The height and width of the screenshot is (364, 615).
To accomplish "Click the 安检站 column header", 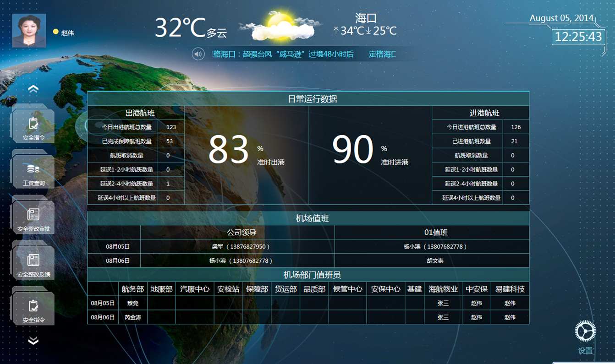I will point(228,289).
